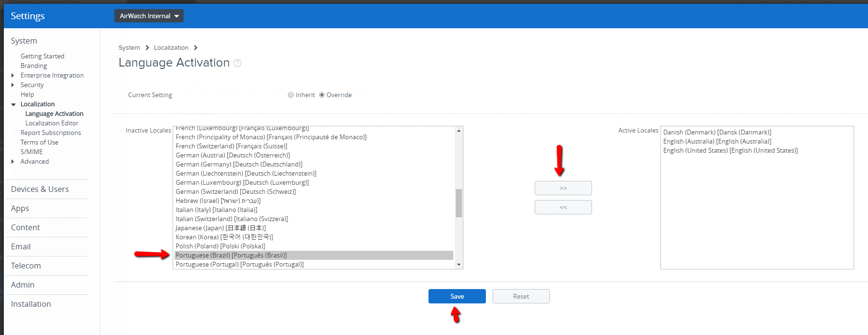
Task: Select English (United States) in Active Locales
Action: (757, 150)
